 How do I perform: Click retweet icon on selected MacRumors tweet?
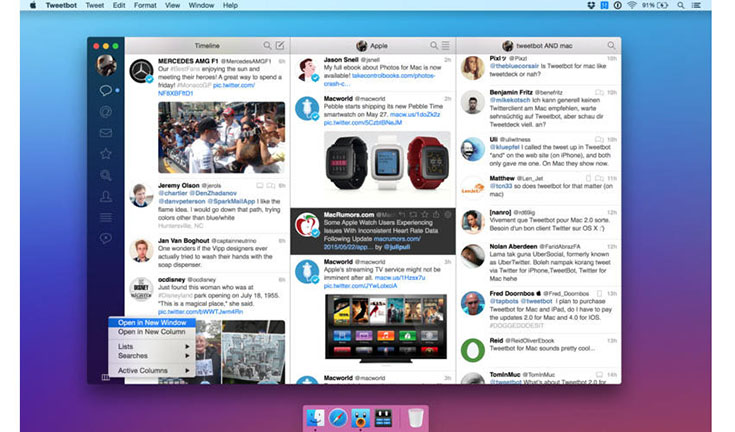pos(413,215)
